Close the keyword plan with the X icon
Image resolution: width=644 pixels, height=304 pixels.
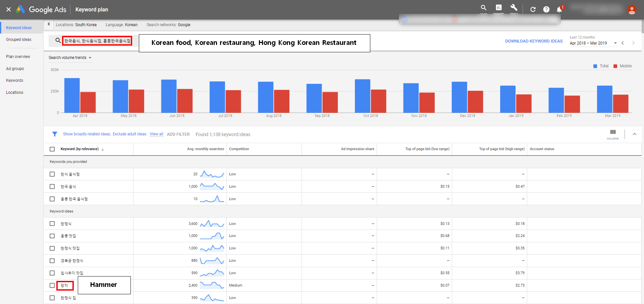tap(8, 9)
